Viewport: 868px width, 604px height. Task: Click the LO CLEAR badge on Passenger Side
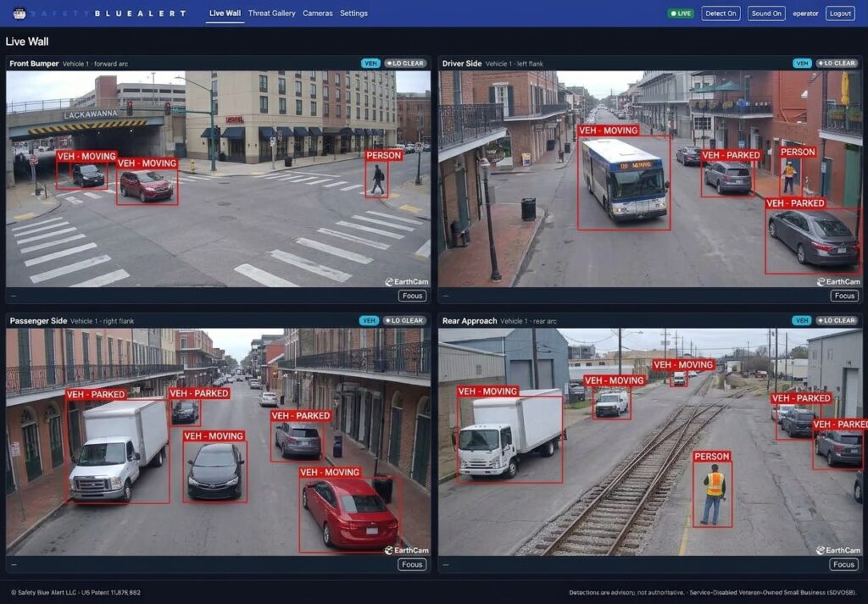pyautogui.click(x=404, y=321)
